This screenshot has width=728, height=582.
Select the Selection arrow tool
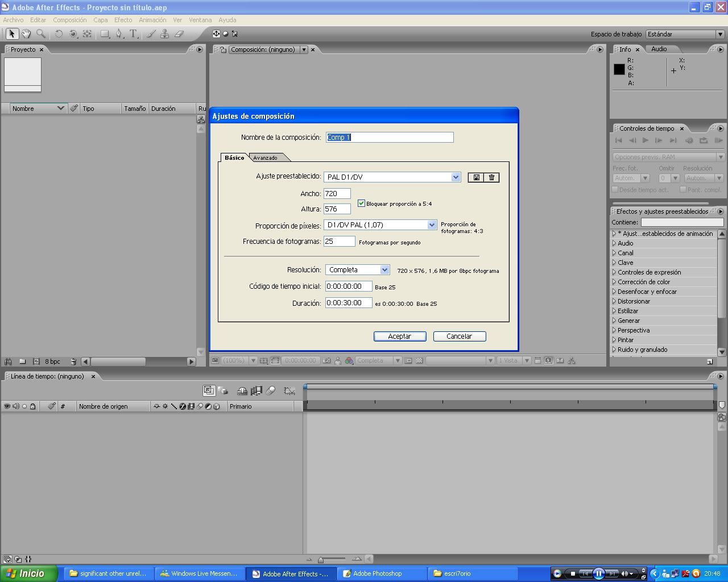coord(11,34)
